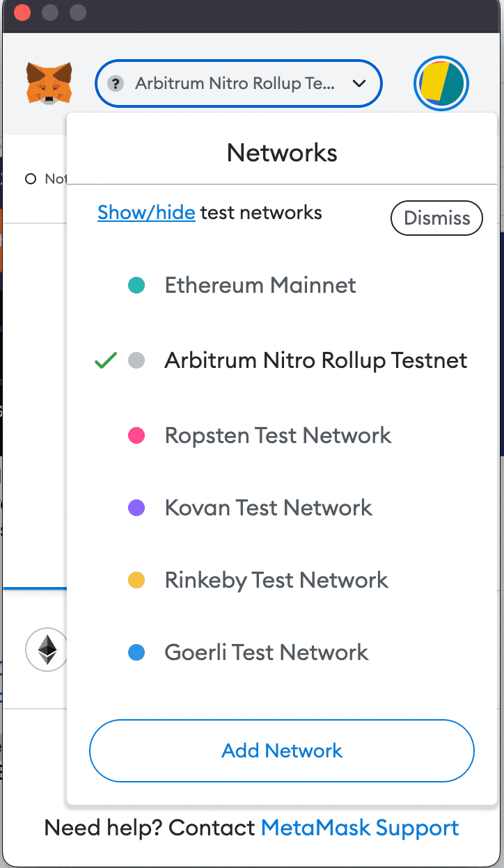Open MetaMask Support from the help text
This screenshot has height=868, width=504.
(x=359, y=828)
